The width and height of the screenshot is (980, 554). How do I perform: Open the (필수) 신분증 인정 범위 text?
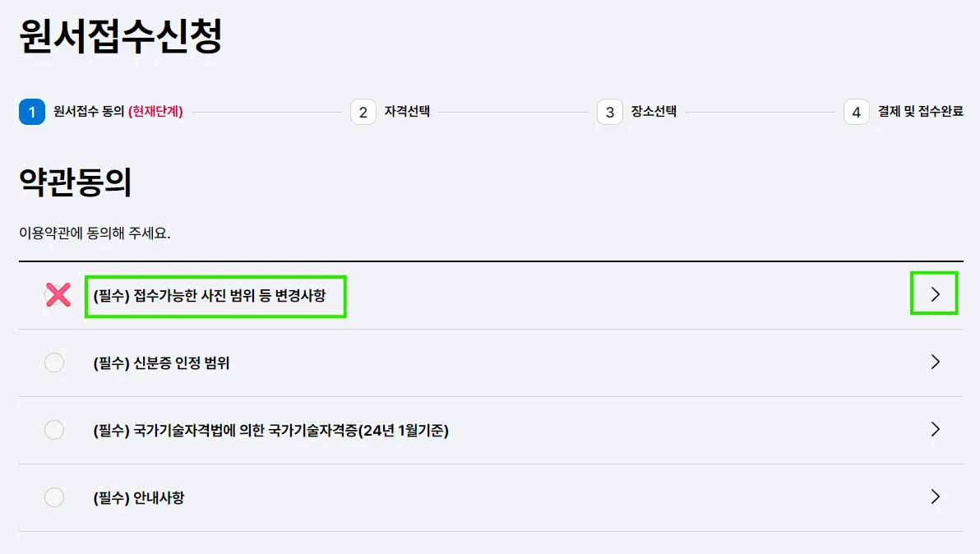[x=161, y=363]
